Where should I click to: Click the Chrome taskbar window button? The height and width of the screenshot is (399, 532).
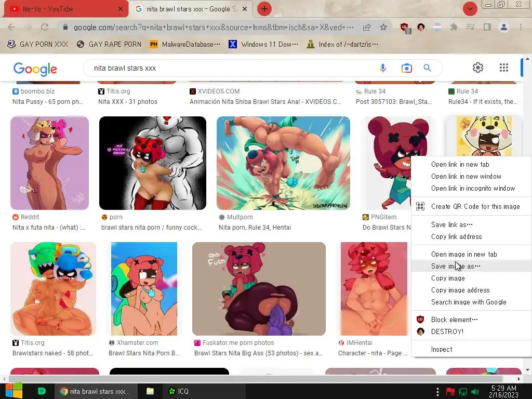[95, 391]
